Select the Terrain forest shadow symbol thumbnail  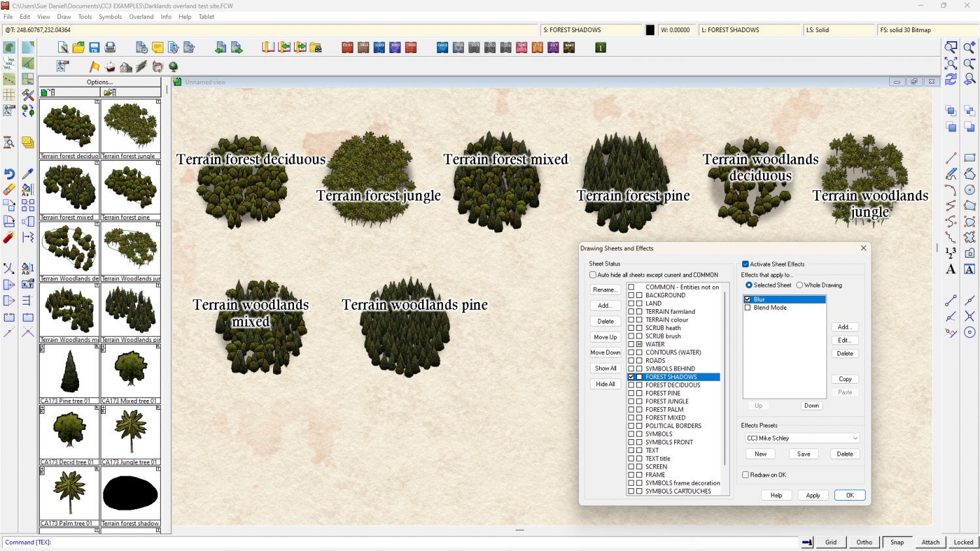pyautogui.click(x=131, y=497)
